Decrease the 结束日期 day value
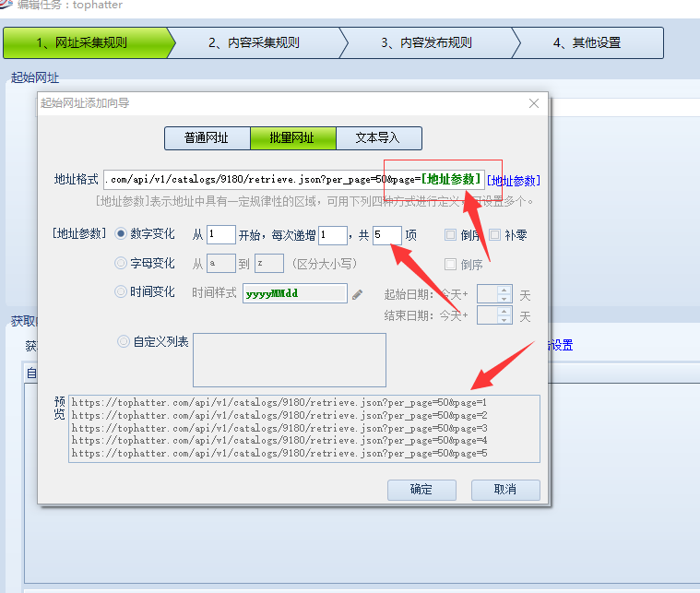Screen dimensions: 700x593 coord(504,319)
